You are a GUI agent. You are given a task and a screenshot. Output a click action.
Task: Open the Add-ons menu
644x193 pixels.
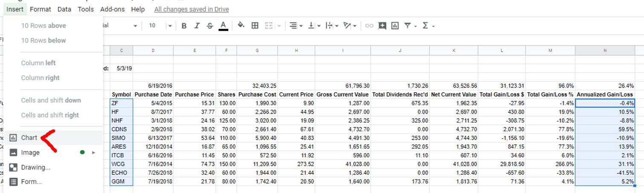pyautogui.click(x=112, y=9)
